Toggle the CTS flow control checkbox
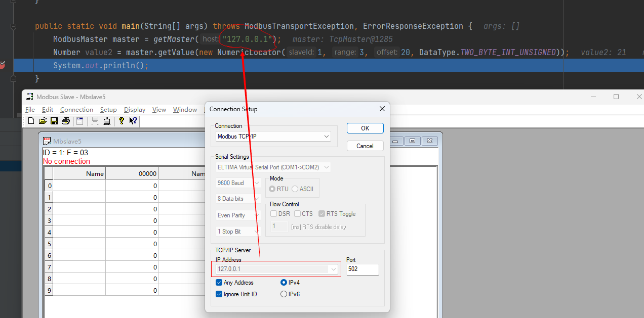Image resolution: width=644 pixels, height=318 pixels. coord(298,214)
